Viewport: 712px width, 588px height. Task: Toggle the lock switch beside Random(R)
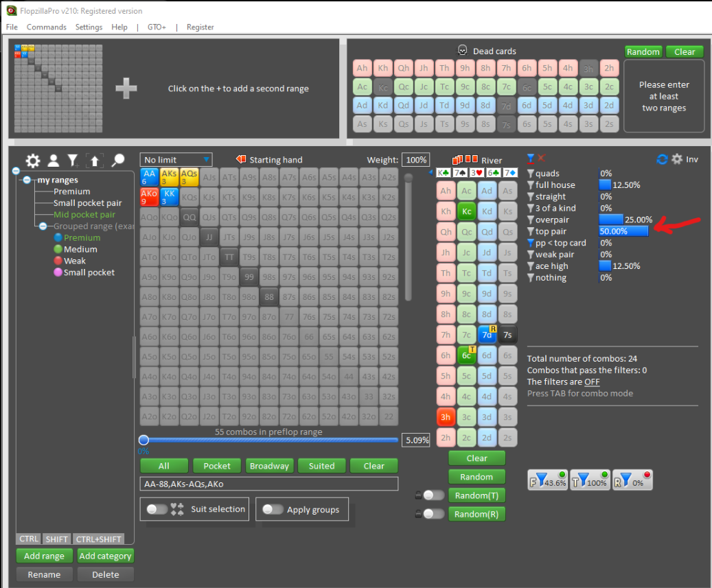(433, 514)
